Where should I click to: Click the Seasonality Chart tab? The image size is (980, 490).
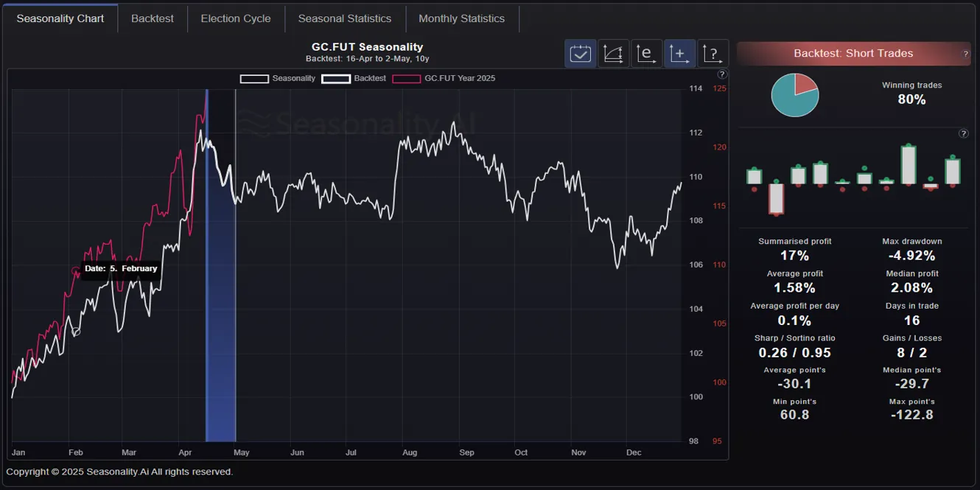pyautogui.click(x=60, y=18)
